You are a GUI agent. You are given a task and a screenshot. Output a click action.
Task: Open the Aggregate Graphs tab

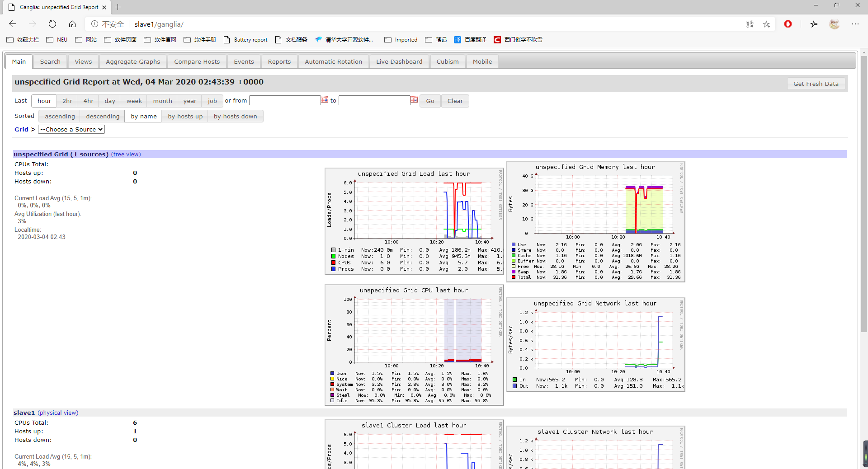[x=133, y=61]
